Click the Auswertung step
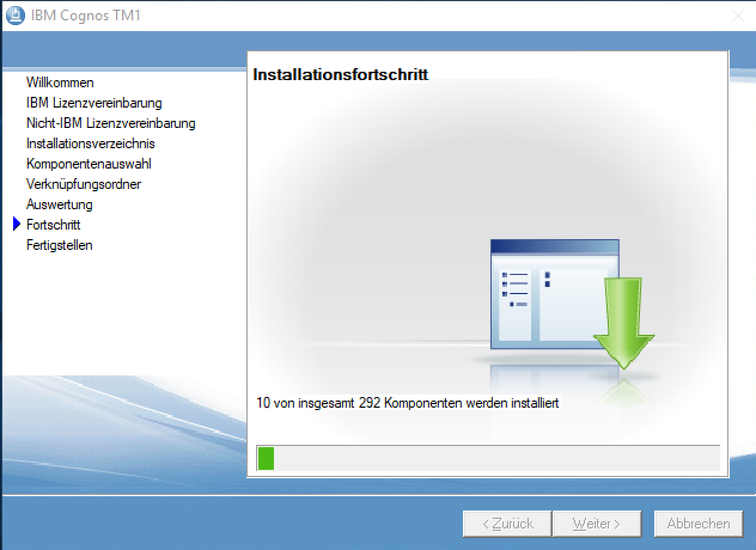756x550 pixels. 59,204
